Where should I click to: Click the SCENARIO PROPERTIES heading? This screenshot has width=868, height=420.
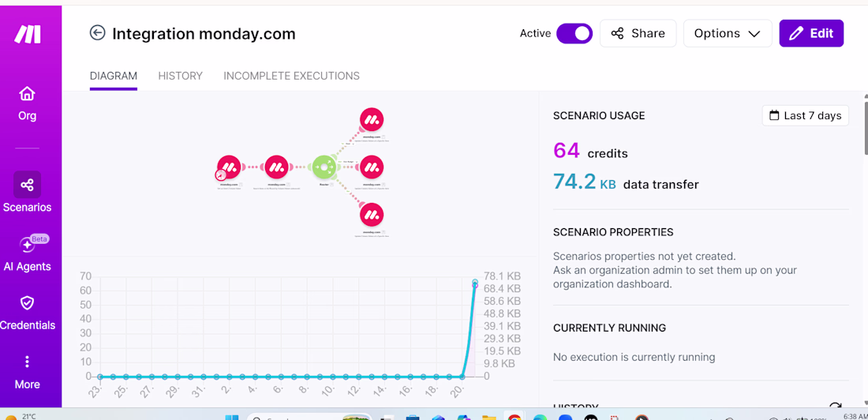613,232
